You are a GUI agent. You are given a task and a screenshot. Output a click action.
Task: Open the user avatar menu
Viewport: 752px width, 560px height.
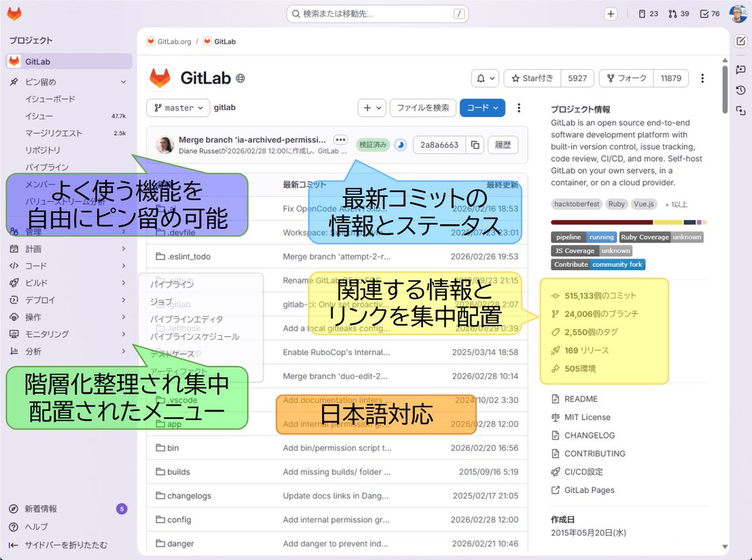(x=738, y=14)
